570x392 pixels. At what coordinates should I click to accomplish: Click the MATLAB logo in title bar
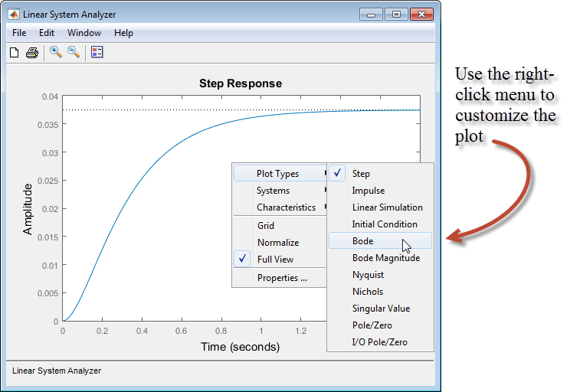click(x=14, y=15)
